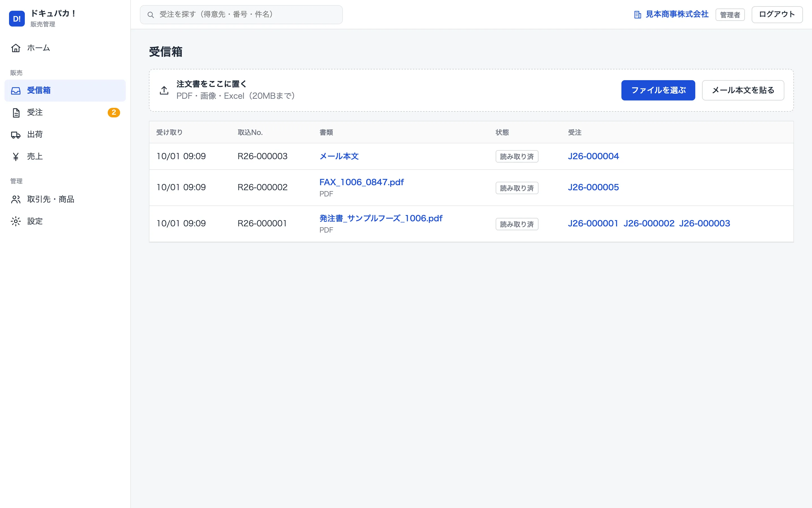The width and height of the screenshot is (812, 508).
Task: Open 発注書_サンプルフーズ_1006.pdf document
Action: pos(381,218)
